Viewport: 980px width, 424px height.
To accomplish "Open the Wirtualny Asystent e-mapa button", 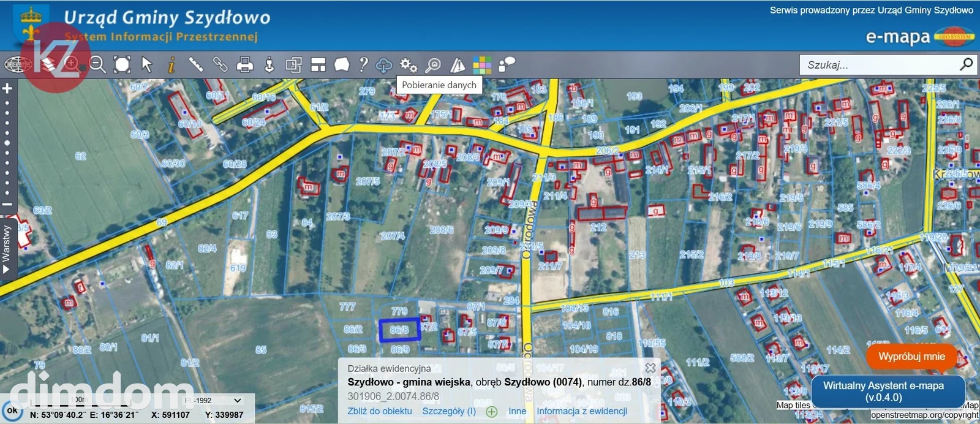I will click(x=888, y=392).
